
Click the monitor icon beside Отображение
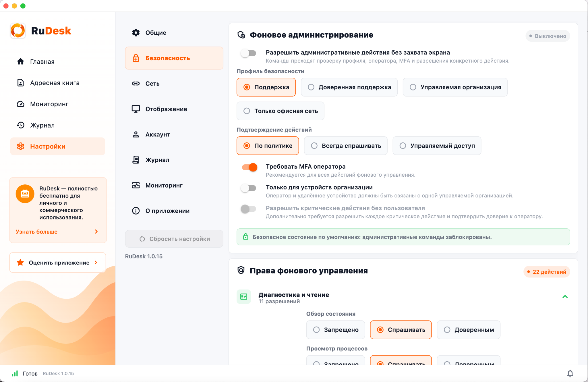136,109
